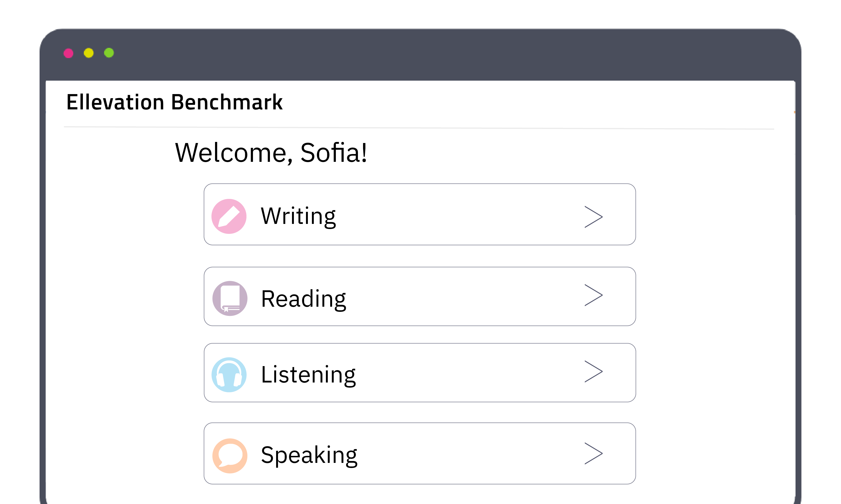Click the green maximize window dot
This screenshot has height=504, width=841.
109,53
